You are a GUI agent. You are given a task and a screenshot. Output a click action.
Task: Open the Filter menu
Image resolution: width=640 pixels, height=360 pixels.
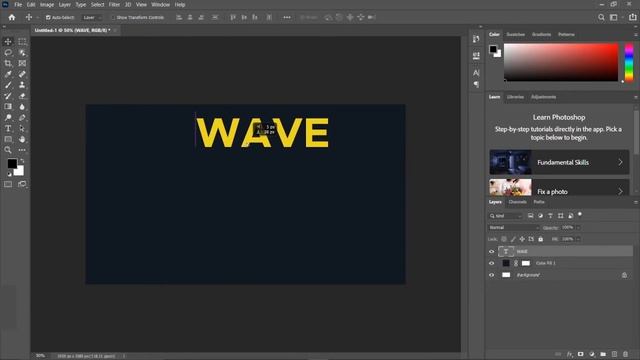pos(114,4)
